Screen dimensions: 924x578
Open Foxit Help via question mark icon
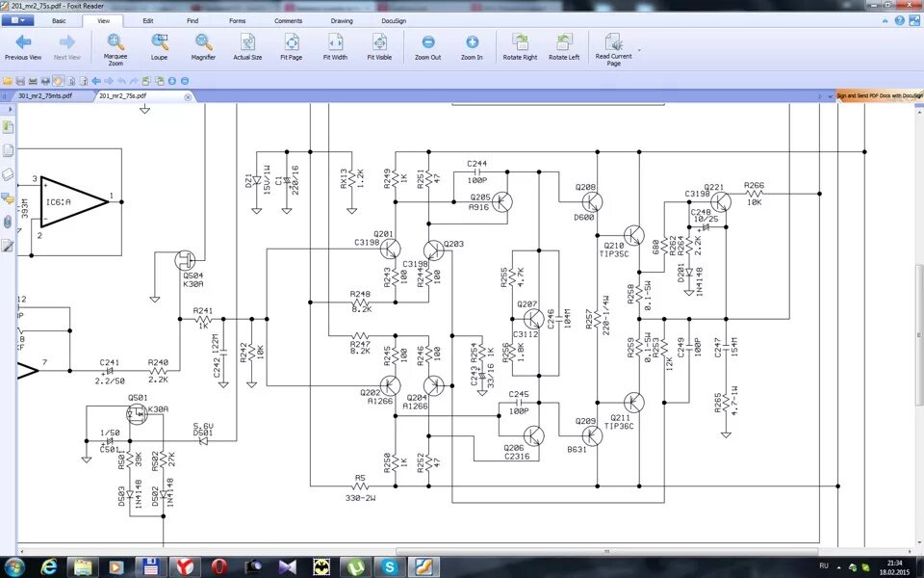click(899, 20)
